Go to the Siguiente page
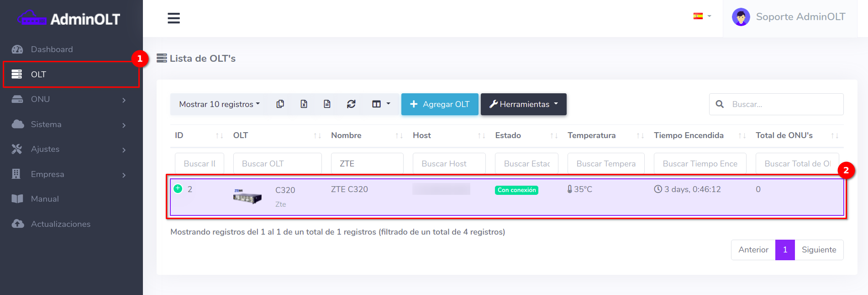The image size is (868, 295). (x=819, y=250)
